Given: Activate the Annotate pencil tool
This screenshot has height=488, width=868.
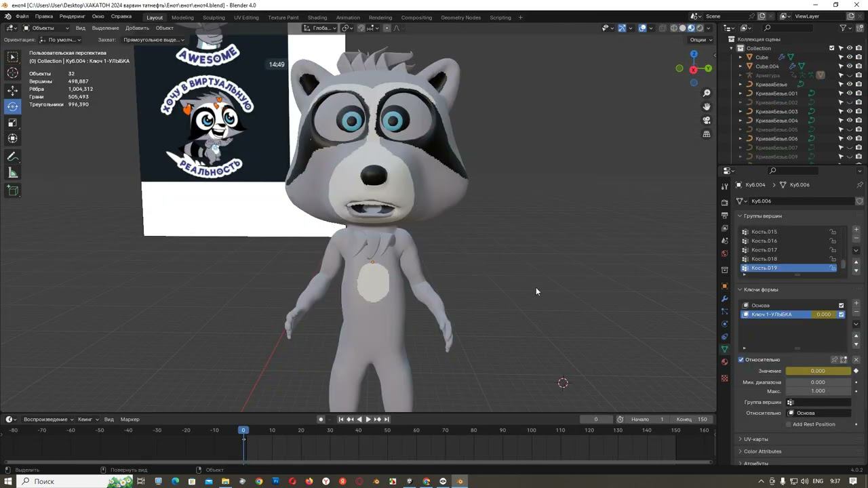Looking at the screenshot, I should (12, 157).
